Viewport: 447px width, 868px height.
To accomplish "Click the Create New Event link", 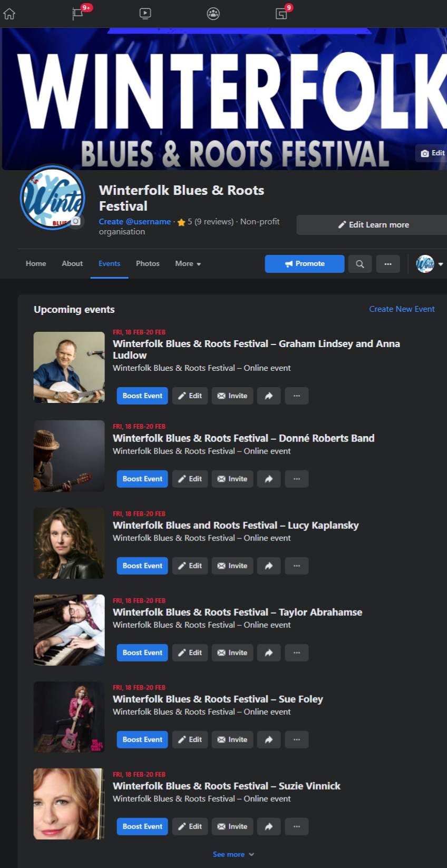I will pos(402,309).
